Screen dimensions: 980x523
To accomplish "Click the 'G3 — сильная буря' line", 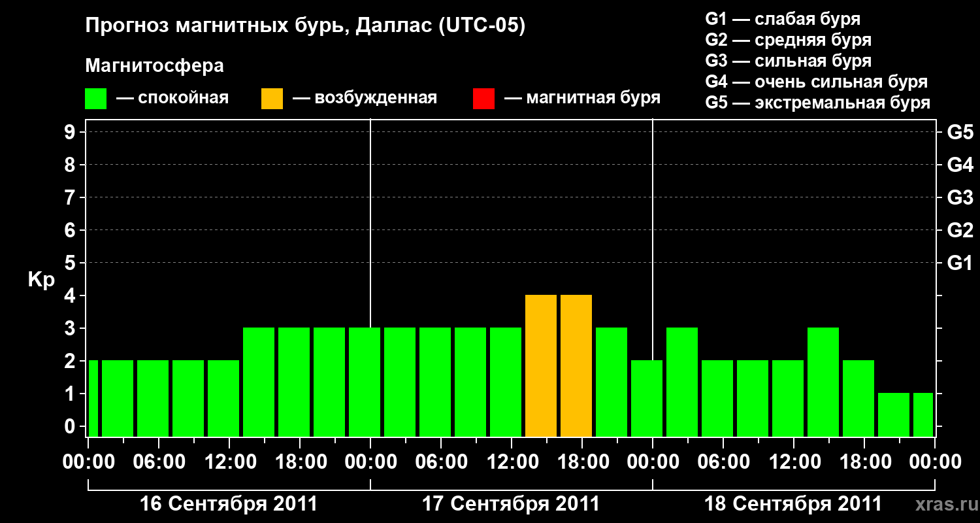I will pos(789,61).
